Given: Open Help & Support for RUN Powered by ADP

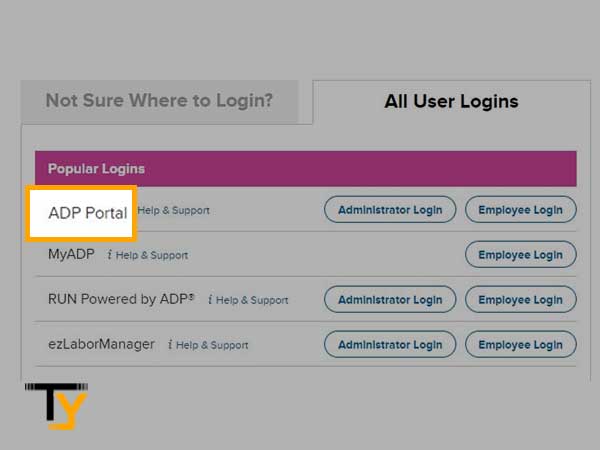Looking at the screenshot, I should [x=252, y=300].
